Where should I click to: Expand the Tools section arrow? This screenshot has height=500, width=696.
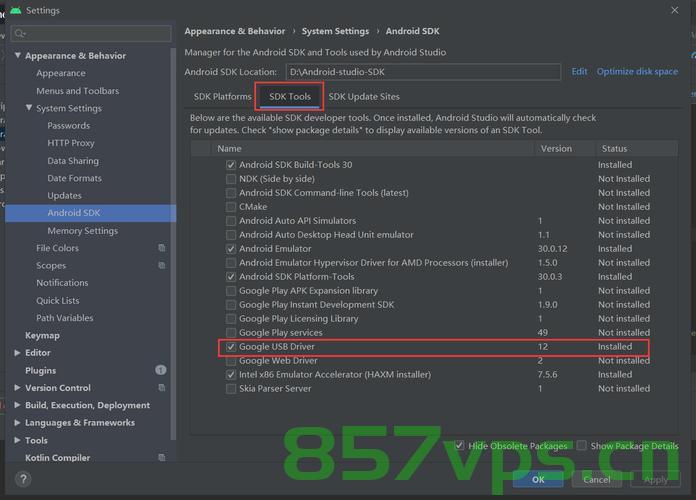pos(18,440)
